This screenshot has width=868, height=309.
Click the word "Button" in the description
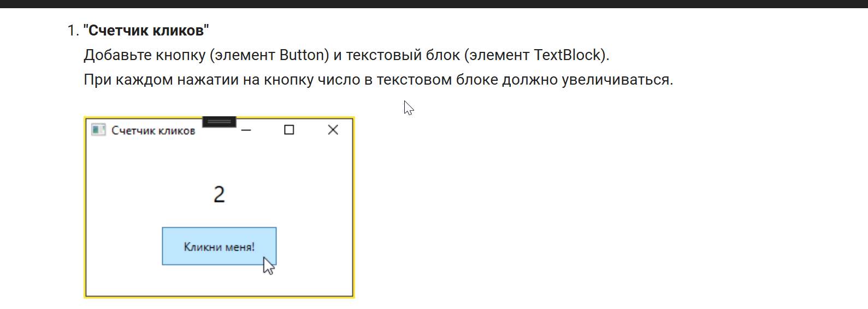[304, 55]
